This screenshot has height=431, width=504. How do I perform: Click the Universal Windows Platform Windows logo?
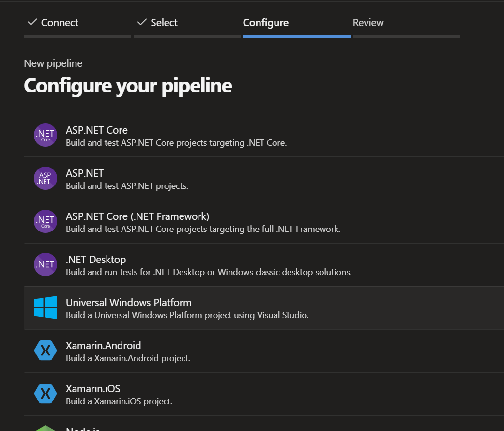click(46, 308)
